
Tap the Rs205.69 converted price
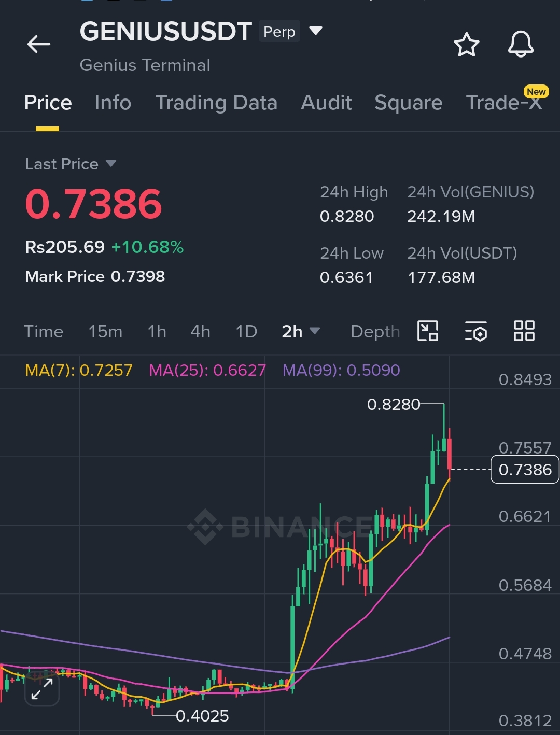(65, 247)
